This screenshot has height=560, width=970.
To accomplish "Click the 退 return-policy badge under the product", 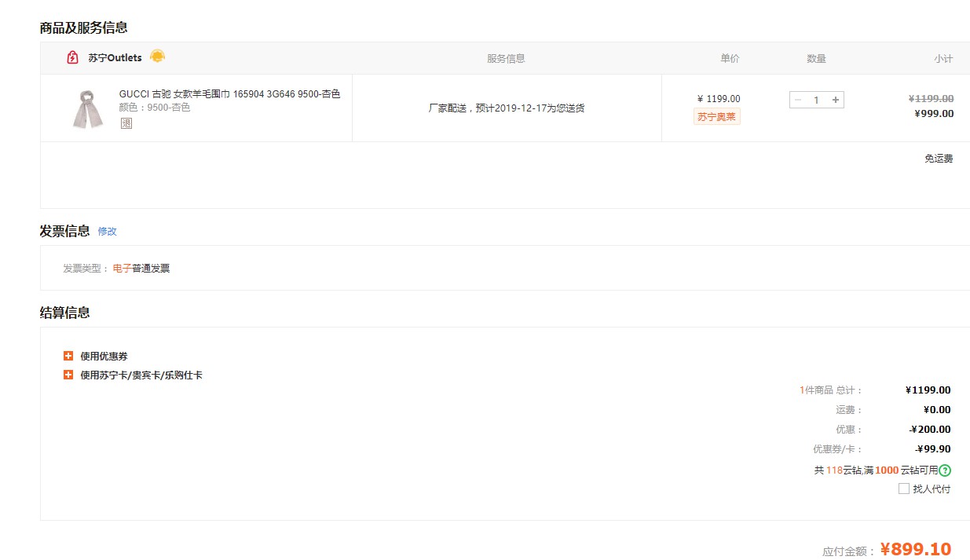I will click(x=126, y=123).
